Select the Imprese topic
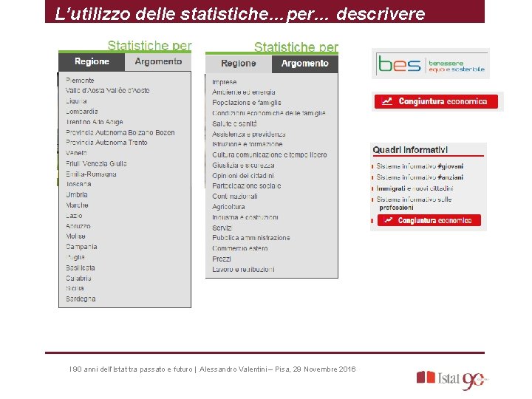This screenshot has height=399, width=532. click(x=225, y=82)
